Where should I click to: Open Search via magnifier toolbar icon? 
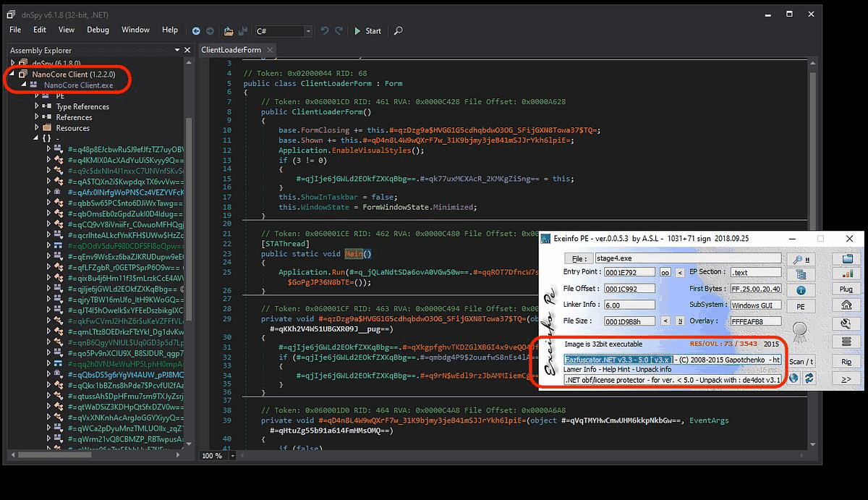pyautogui.click(x=398, y=31)
